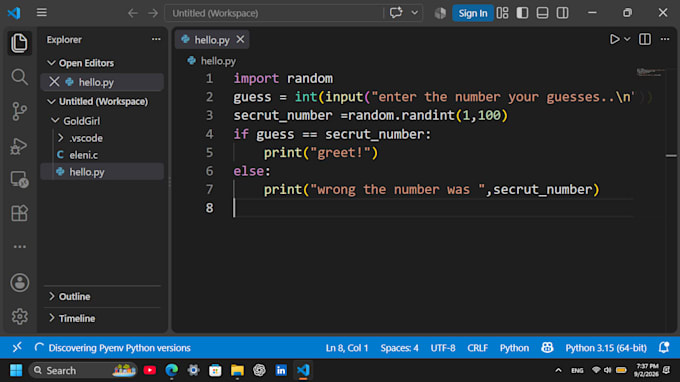Open the remote window status icon
Viewport: 680px width, 382px height.
pos(17,348)
